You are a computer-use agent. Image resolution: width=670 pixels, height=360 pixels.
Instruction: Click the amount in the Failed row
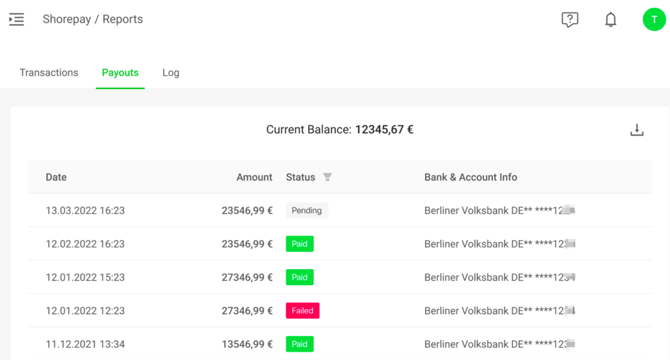(247, 310)
